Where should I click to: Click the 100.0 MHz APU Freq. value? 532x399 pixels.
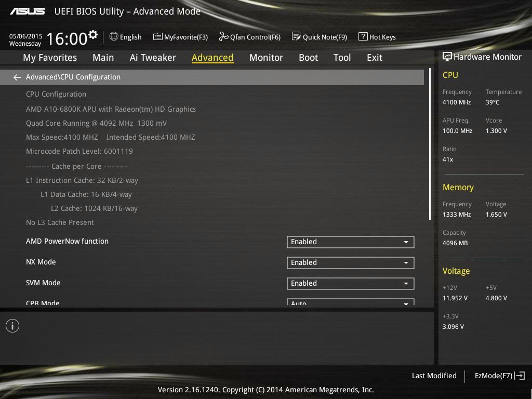coord(457,130)
